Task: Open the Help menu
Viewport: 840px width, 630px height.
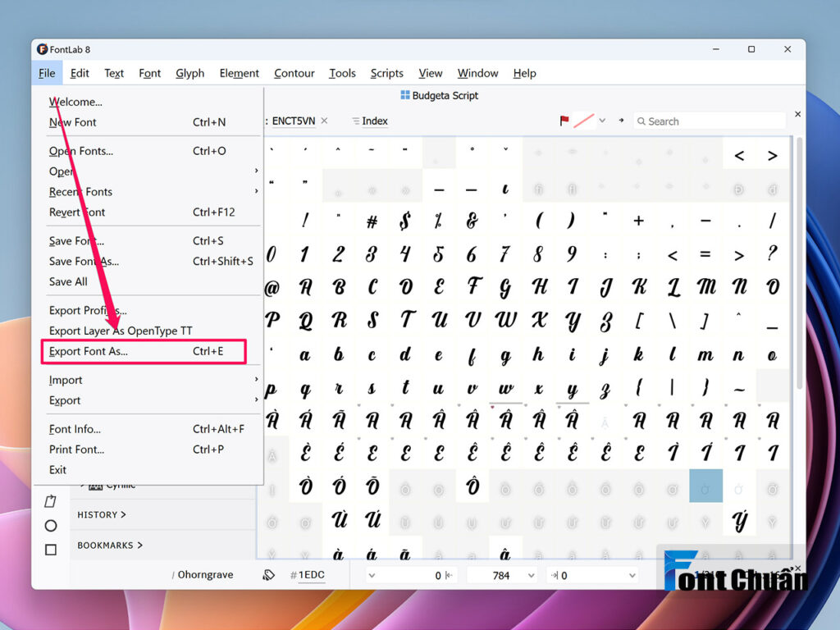Action: point(524,73)
